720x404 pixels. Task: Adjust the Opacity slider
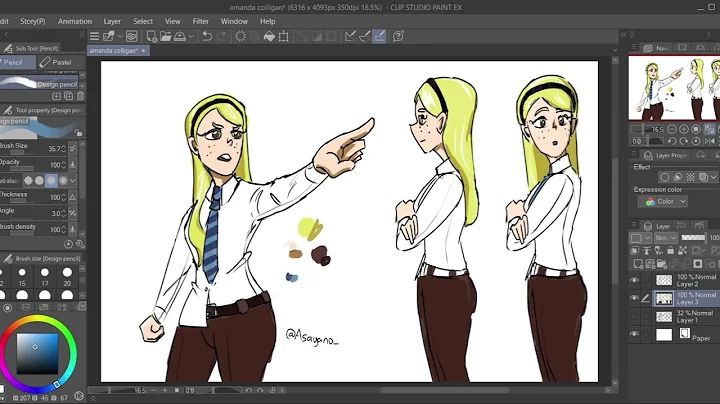(21, 168)
